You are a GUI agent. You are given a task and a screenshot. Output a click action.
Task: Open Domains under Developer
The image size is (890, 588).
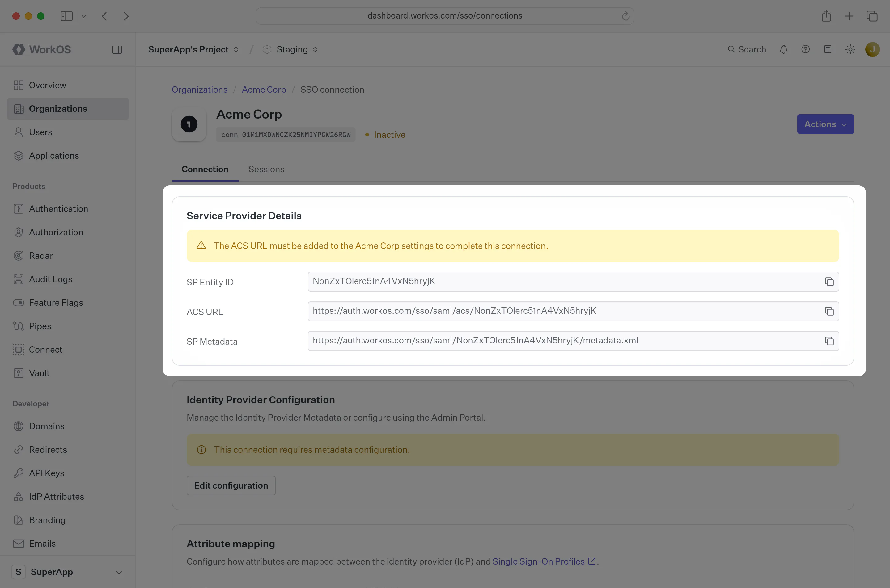click(x=68, y=426)
